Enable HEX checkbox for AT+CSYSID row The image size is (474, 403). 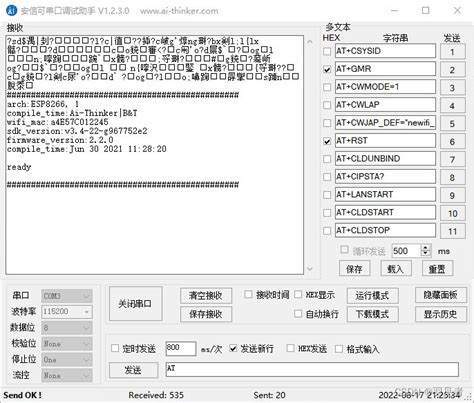(x=327, y=51)
